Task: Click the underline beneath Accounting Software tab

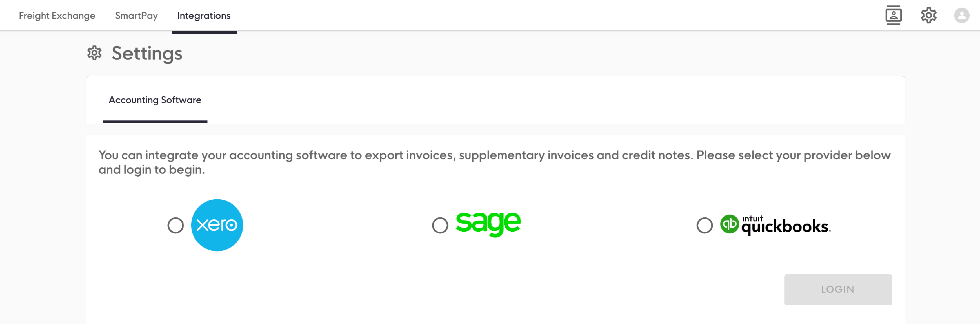Action: point(155,122)
